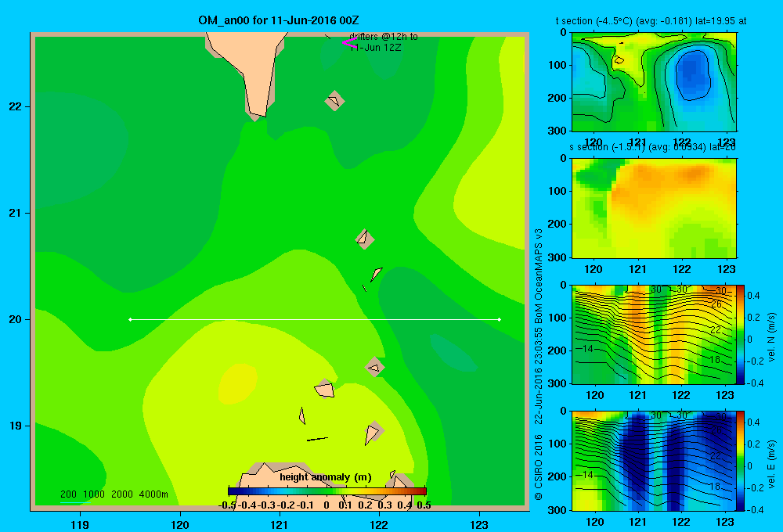Click the height anomaly colorbar on the main map

(327, 491)
